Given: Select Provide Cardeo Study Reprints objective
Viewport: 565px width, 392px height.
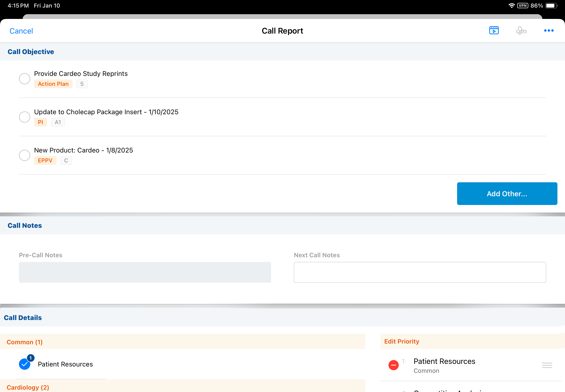Looking at the screenshot, I should (x=25, y=78).
